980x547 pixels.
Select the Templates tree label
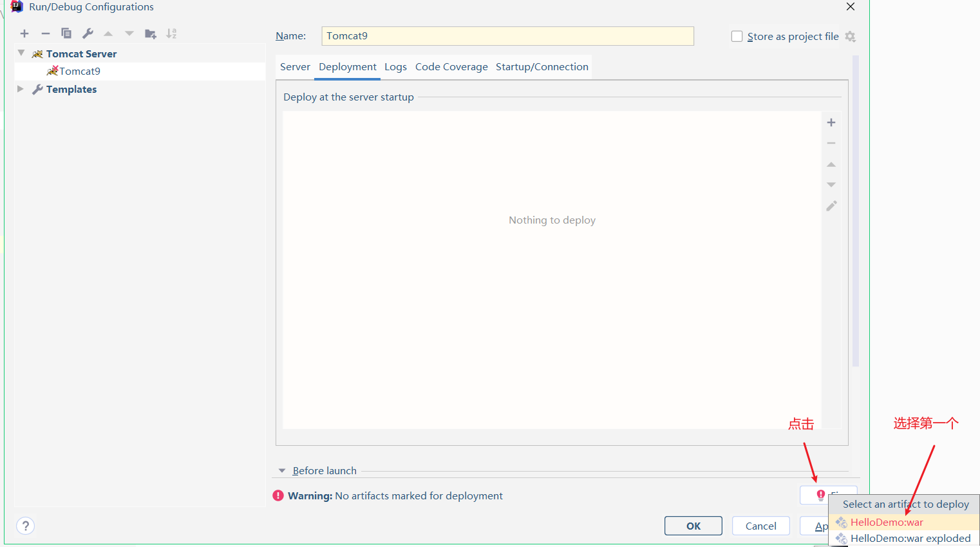[x=71, y=89]
